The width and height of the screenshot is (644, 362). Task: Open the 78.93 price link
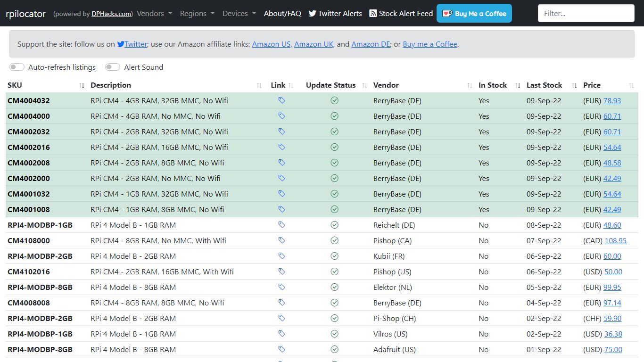coord(612,100)
